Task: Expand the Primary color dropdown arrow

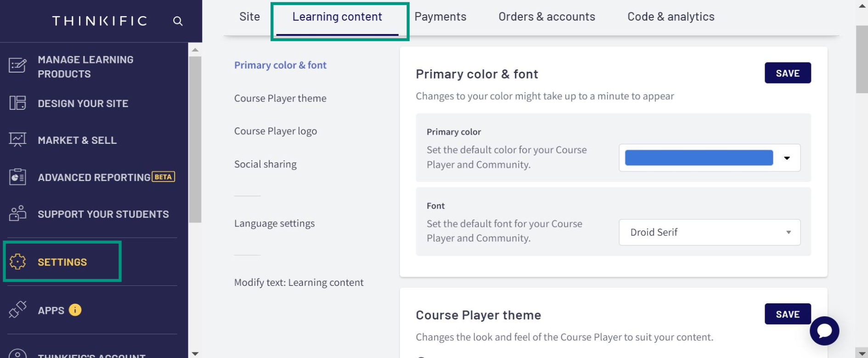Action: [x=787, y=158]
